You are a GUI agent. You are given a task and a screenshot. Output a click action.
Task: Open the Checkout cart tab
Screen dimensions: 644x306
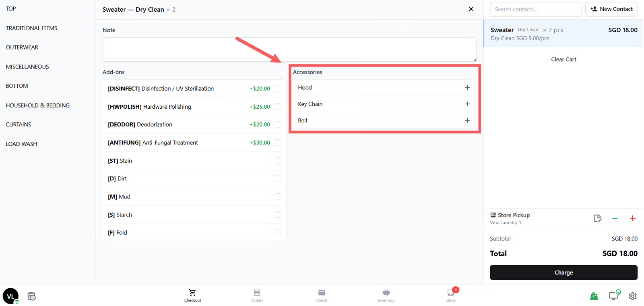[x=192, y=296]
